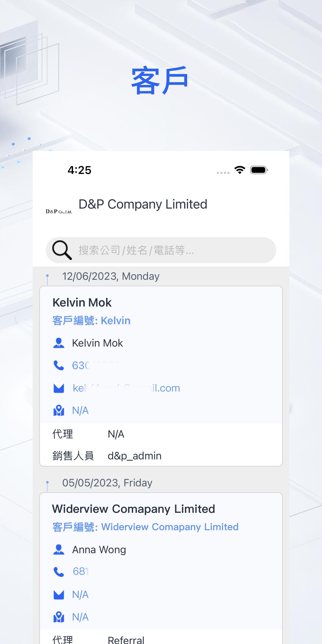The image size is (322, 644).
Task: Open Kelvin Mok's email address link
Action: coord(126,388)
